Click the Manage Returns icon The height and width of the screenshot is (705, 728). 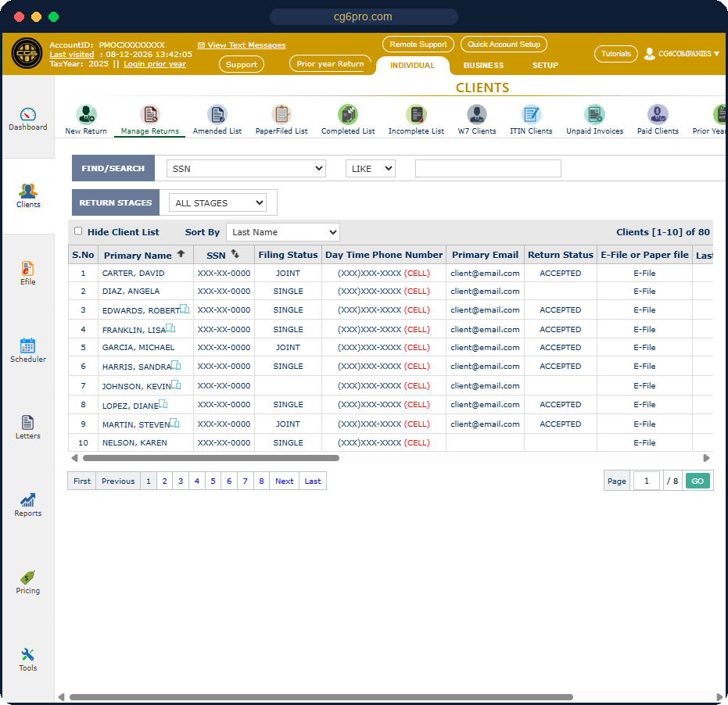tap(150, 114)
